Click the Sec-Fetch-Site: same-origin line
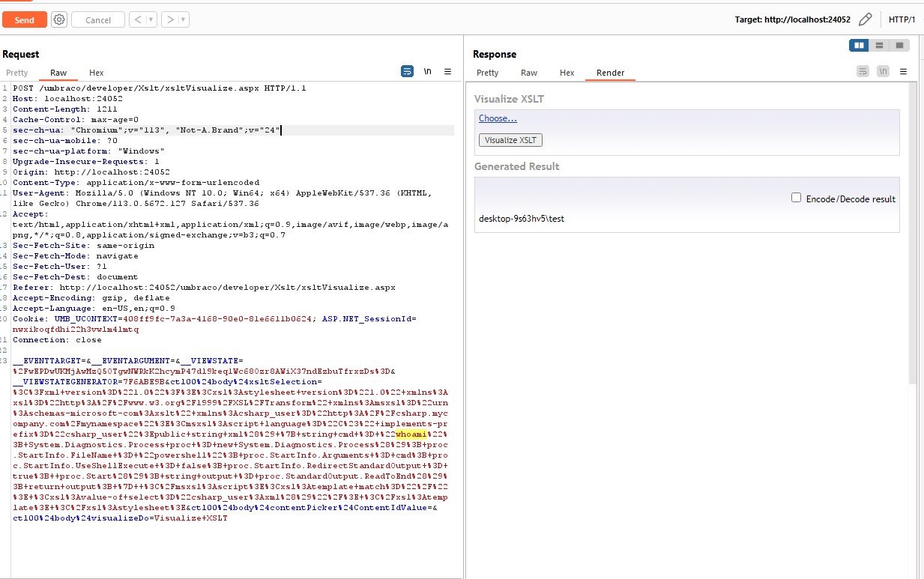 tap(84, 246)
